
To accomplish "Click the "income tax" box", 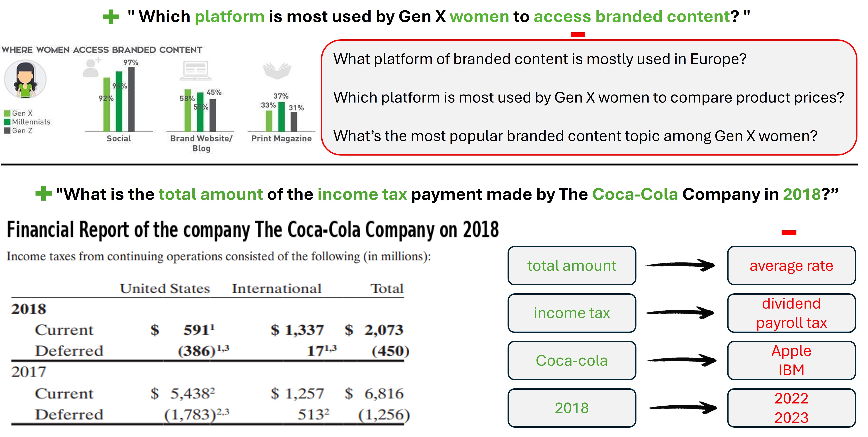I will [572, 313].
